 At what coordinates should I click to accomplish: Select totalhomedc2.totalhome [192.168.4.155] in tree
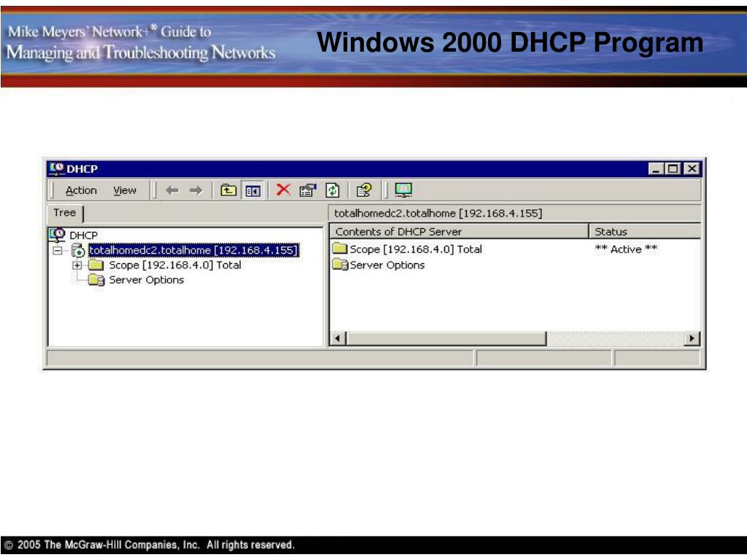193,251
